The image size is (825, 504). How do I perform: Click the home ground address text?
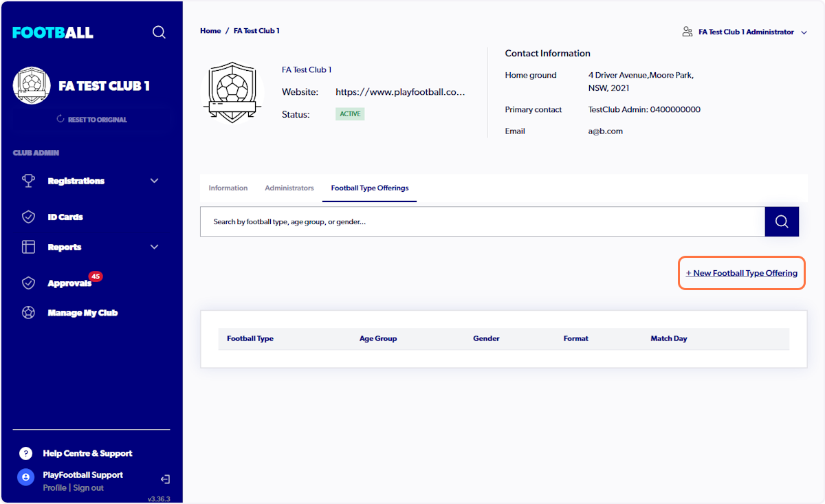click(641, 81)
